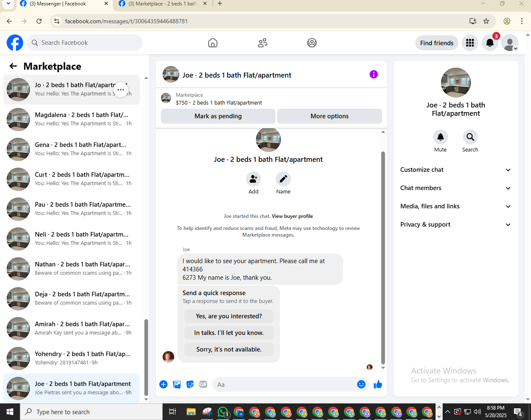Open the View buyer profile link
This screenshot has width=531, height=420.
[292, 216]
